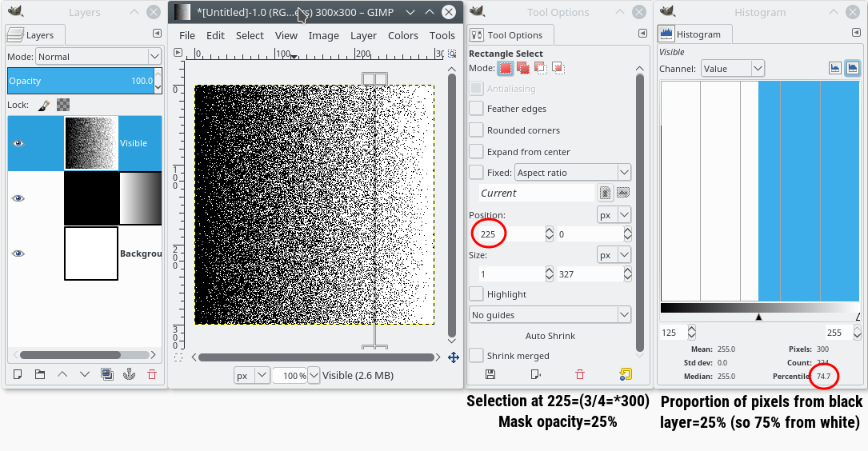Screen dimensions: 868x451
Task: Click the anchor floating layer icon
Action: coord(130,374)
